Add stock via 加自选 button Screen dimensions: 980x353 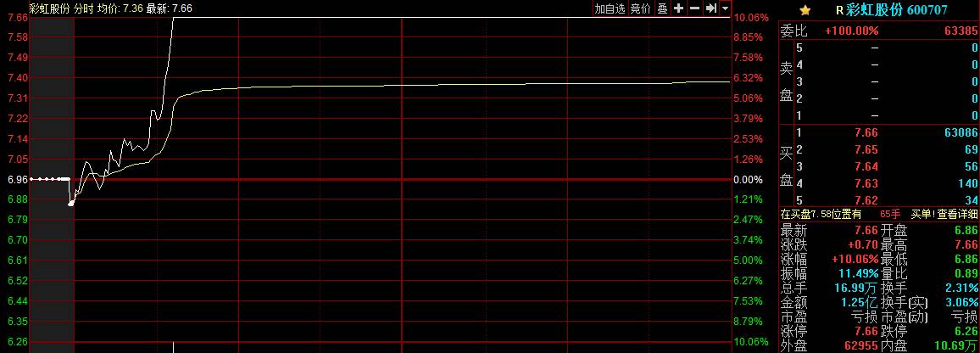coord(610,8)
